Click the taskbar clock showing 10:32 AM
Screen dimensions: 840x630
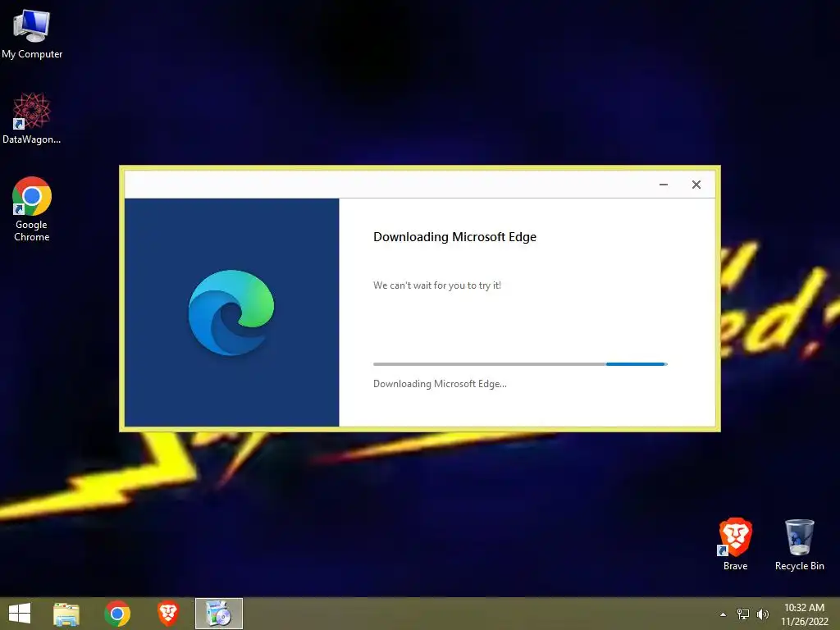(804, 614)
